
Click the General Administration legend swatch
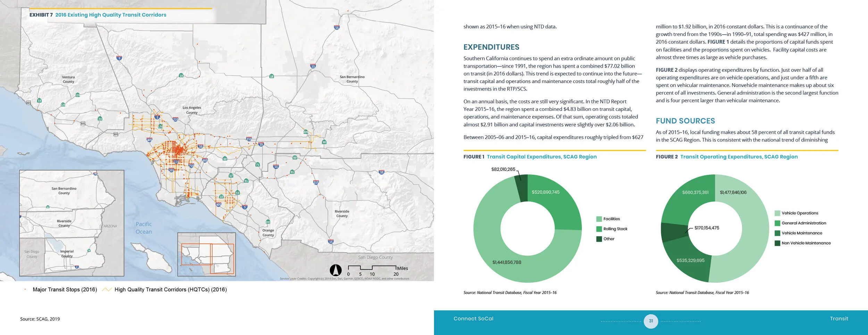click(777, 223)
